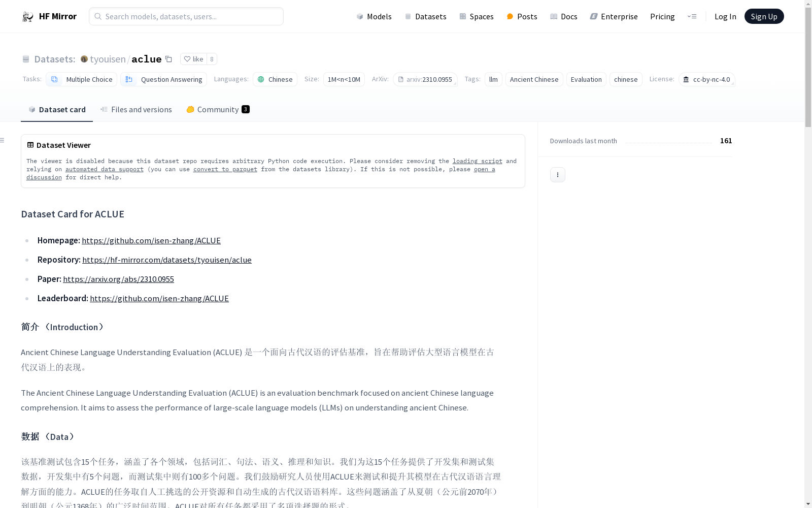Click the aclue dataset name
This screenshot has width=812, height=508.
pyautogui.click(x=146, y=59)
